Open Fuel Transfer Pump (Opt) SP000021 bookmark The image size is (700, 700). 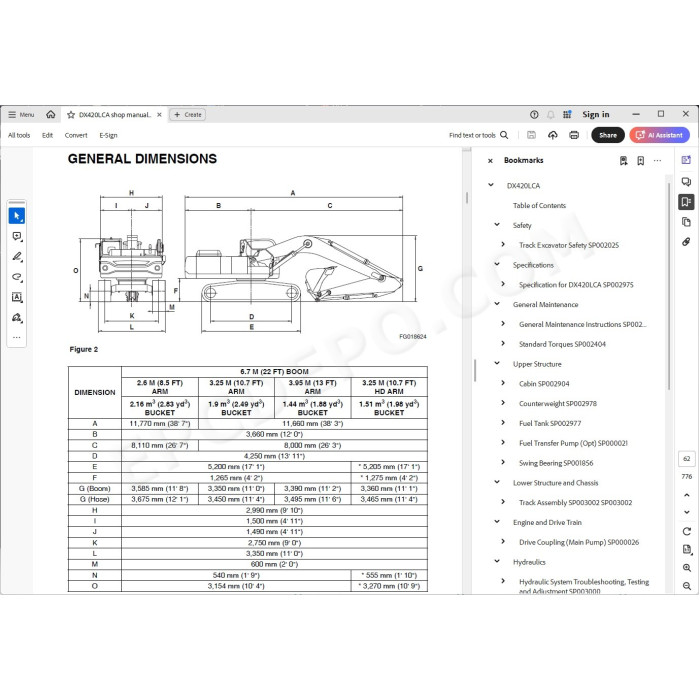coord(573,443)
